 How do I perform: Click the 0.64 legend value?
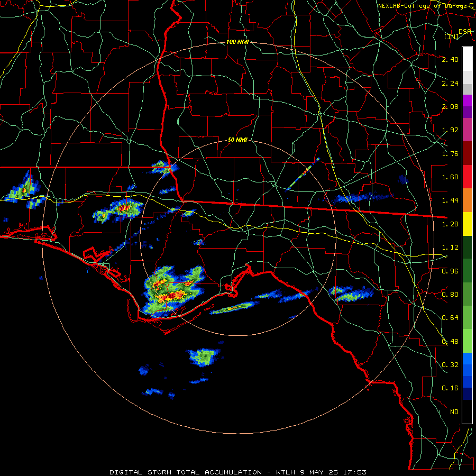click(x=450, y=318)
